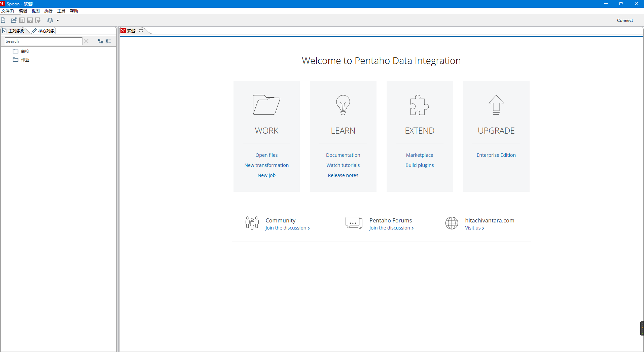Open the Watch tutorials link
The width and height of the screenshot is (644, 352).
[x=343, y=165]
